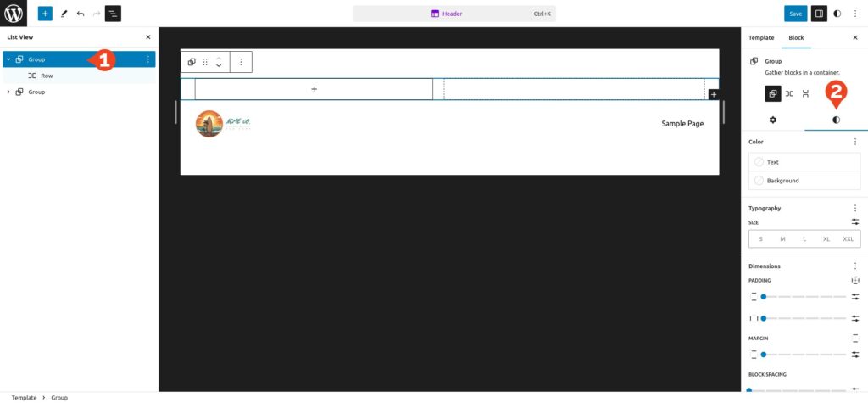Screen dimensions: 868x403
Task: Unlink padding sides toggle
Action: click(x=854, y=280)
